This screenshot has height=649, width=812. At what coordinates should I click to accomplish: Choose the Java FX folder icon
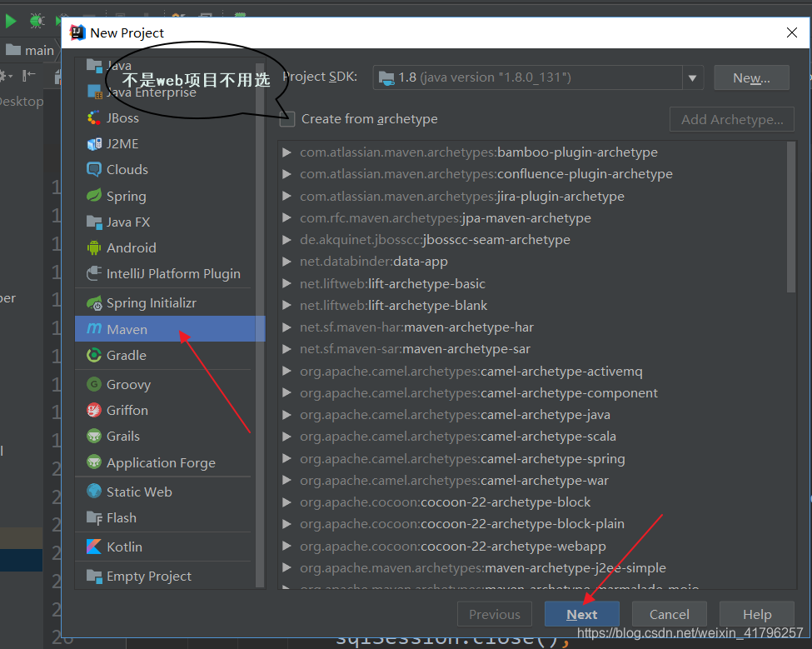(x=94, y=222)
